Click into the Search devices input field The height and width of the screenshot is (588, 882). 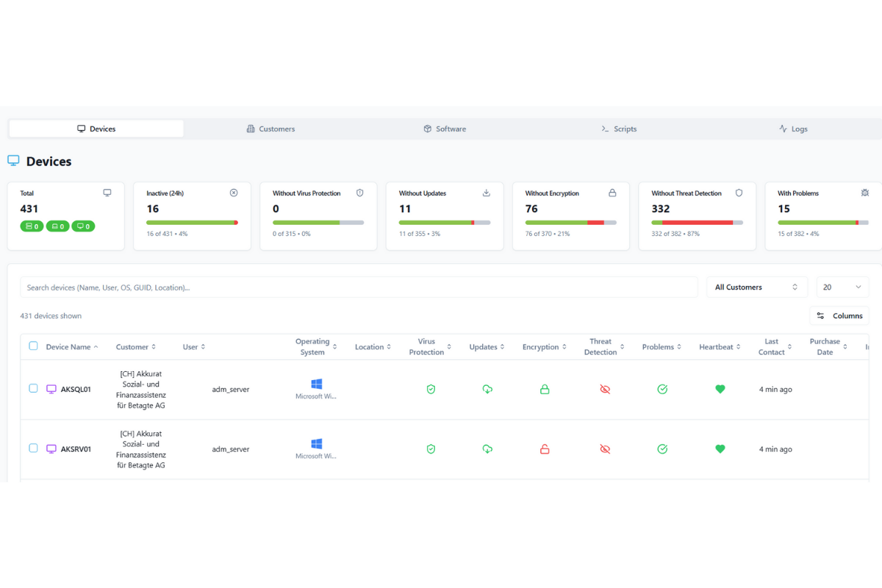tap(359, 287)
